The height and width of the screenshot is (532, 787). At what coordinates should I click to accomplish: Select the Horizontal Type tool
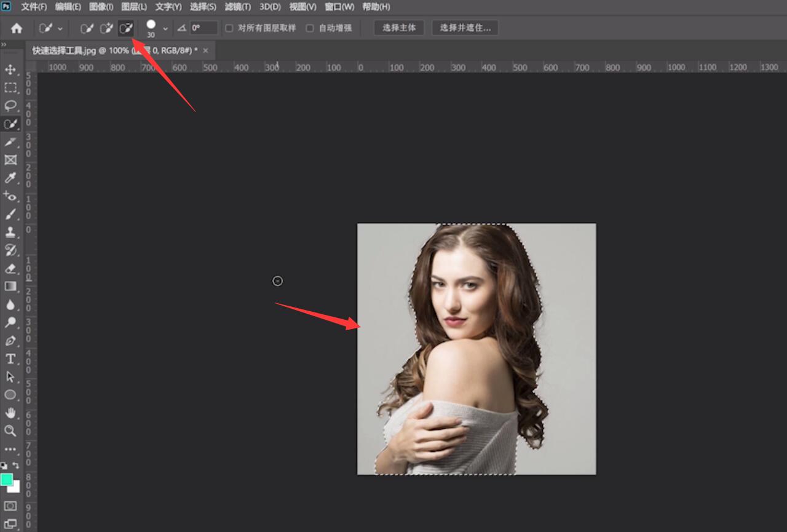pos(10,359)
